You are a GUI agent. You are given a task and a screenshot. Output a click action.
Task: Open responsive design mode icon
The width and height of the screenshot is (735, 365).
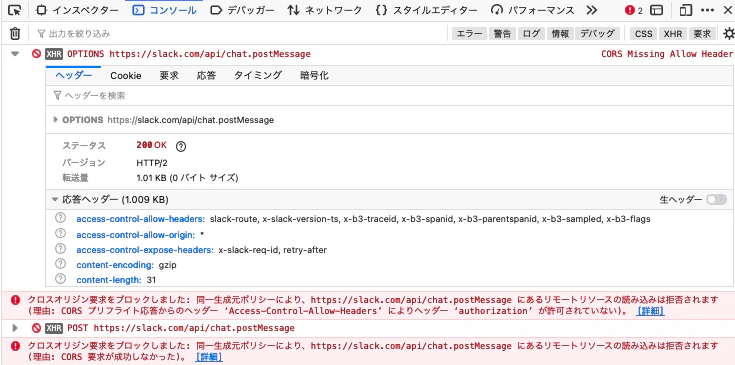click(686, 10)
